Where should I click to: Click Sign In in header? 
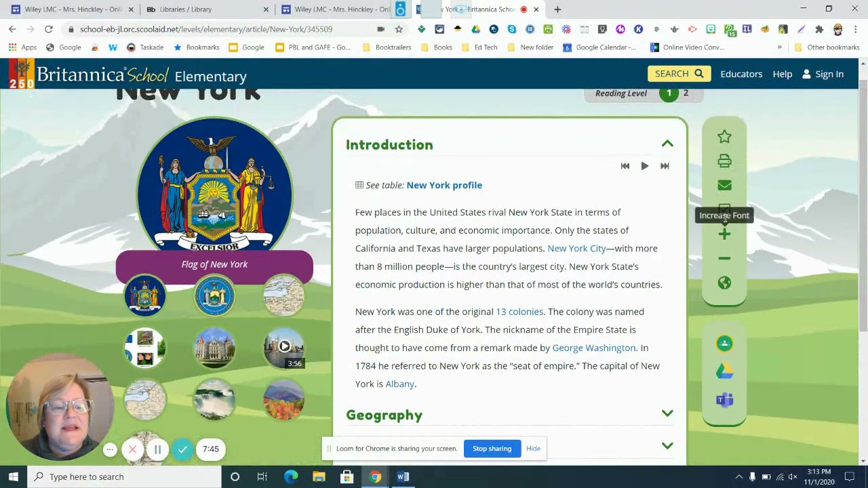pyautogui.click(x=823, y=74)
